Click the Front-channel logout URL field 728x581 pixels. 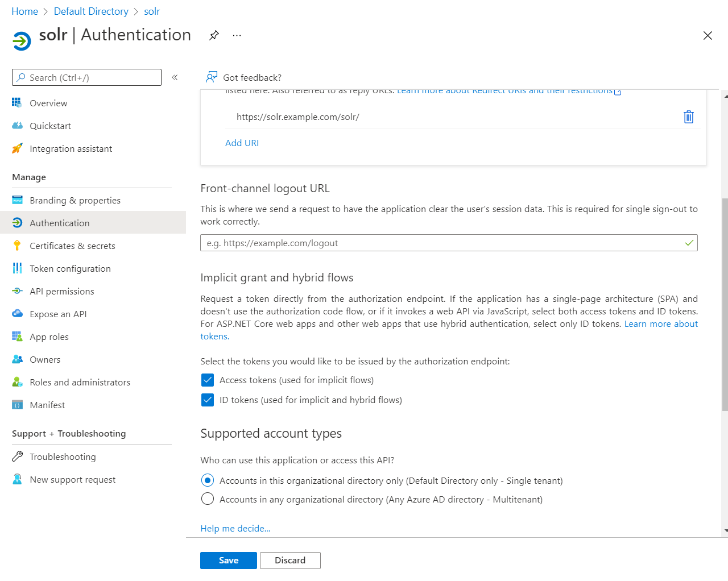point(444,243)
